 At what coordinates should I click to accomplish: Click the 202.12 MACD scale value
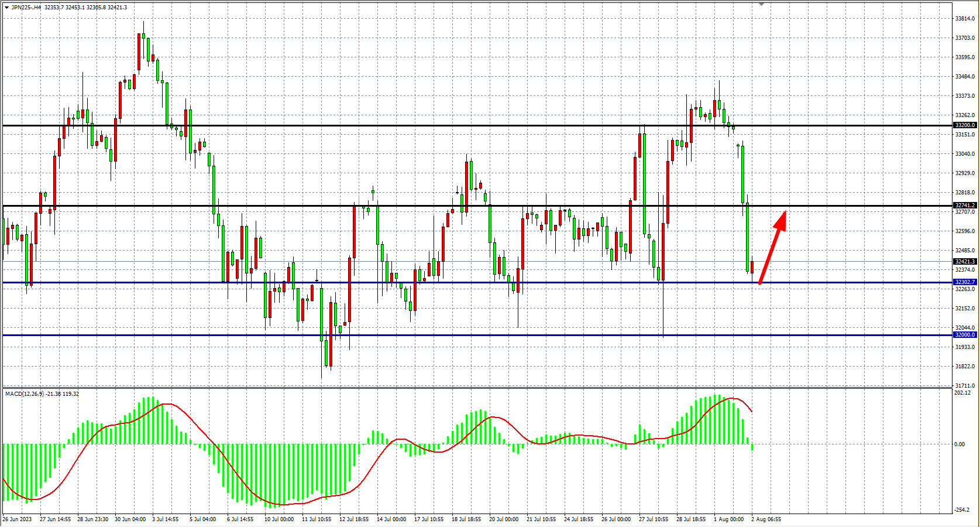962,393
